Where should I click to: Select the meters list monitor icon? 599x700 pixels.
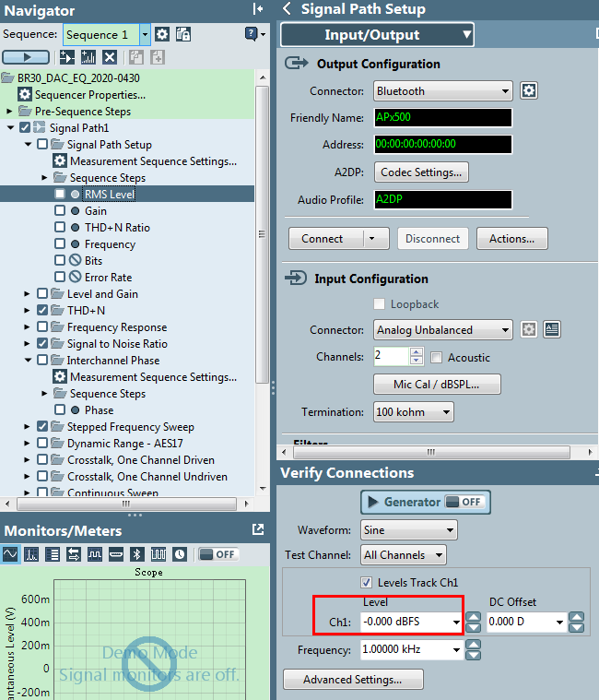click(53, 554)
